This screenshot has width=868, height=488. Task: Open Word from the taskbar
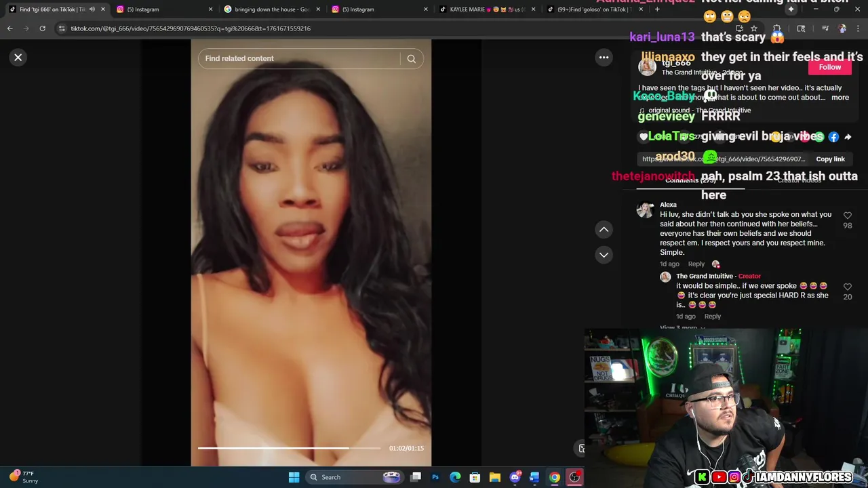point(534,477)
